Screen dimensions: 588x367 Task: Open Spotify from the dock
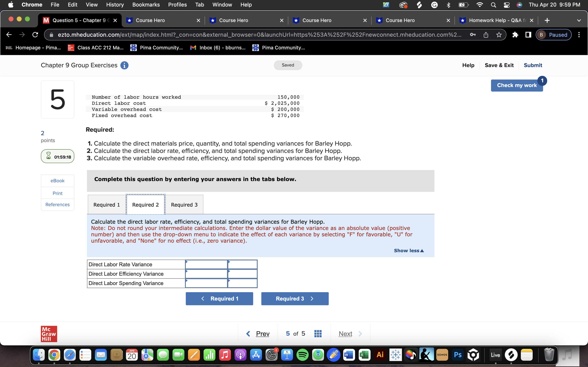point(302,355)
